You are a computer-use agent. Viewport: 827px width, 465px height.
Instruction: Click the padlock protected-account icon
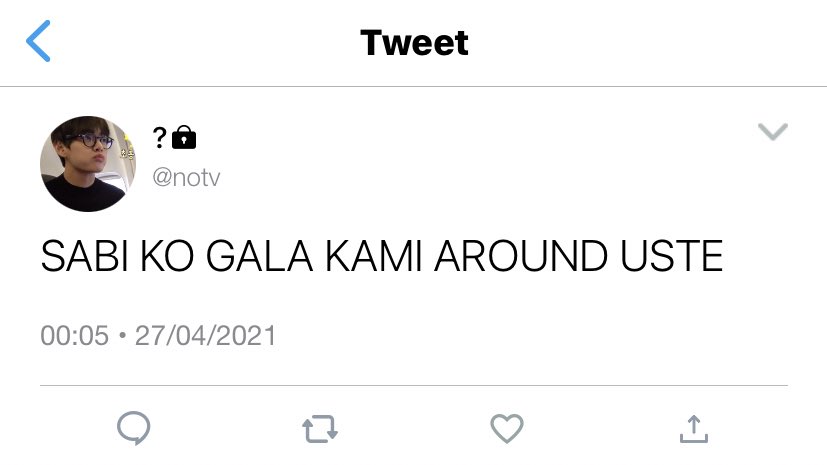pyautogui.click(x=184, y=137)
